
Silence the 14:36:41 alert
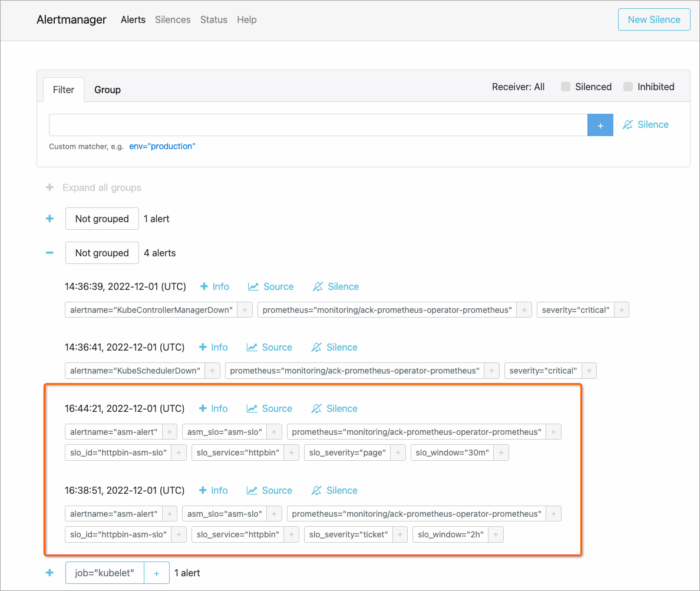pos(334,347)
